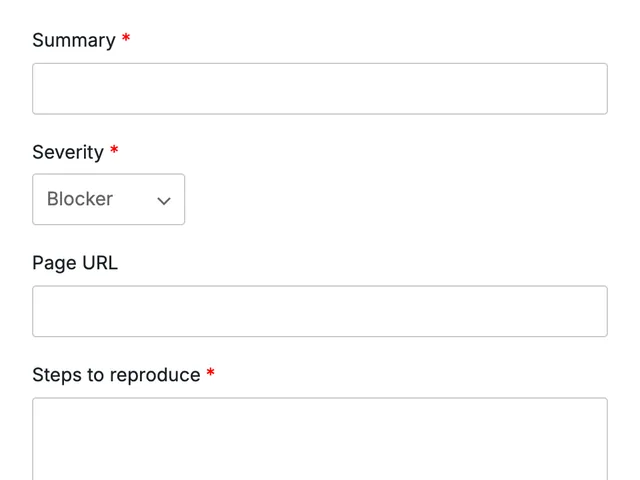The height and width of the screenshot is (480, 640).
Task: Click the Summary field label
Action: pyautogui.click(x=74, y=40)
